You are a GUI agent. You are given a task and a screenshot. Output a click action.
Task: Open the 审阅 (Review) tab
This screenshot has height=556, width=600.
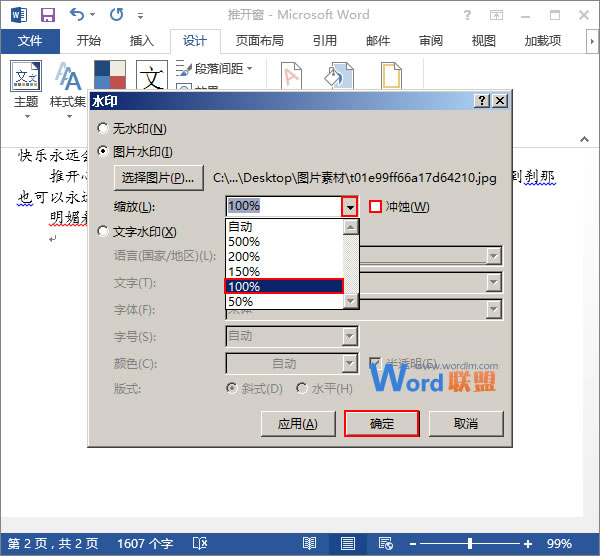(431, 41)
